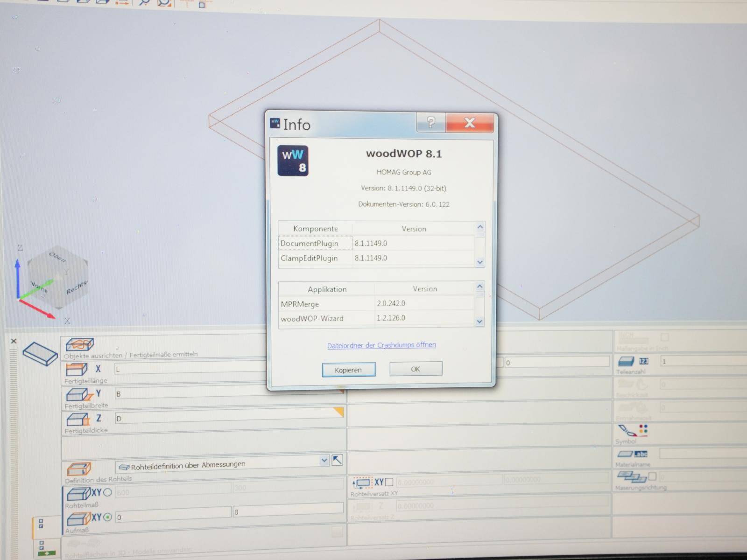747x560 pixels.
Task: Select the Aufmaß XY radio button
Action: pyautogui.click(x=107, y=517)
